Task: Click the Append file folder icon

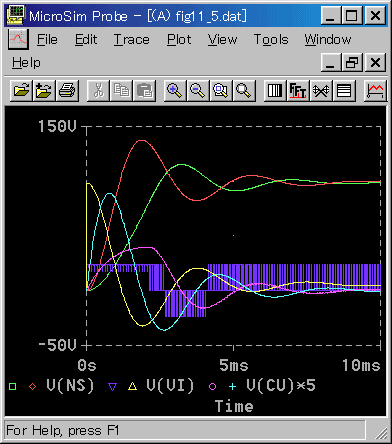Action: pyautogui.click(x=44, y=90)
